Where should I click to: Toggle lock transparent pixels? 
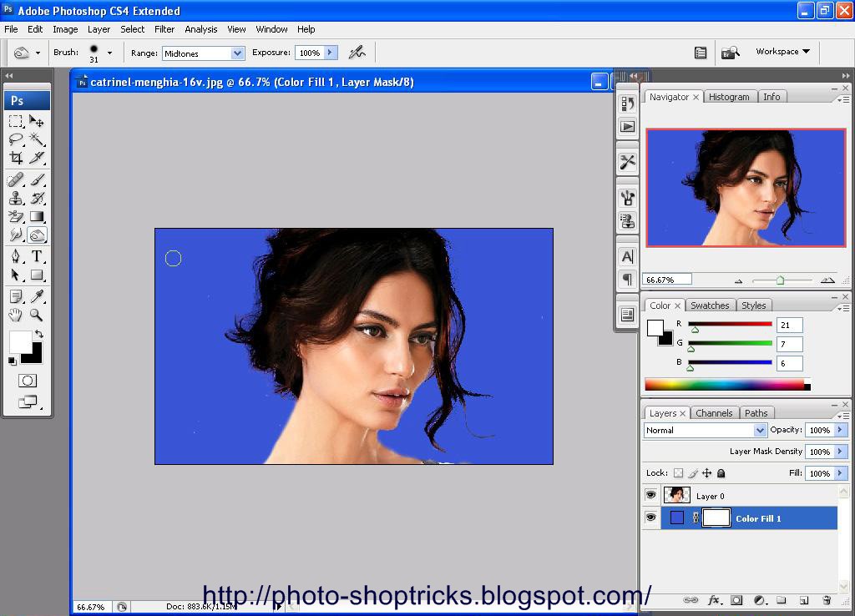coord(678,473)
